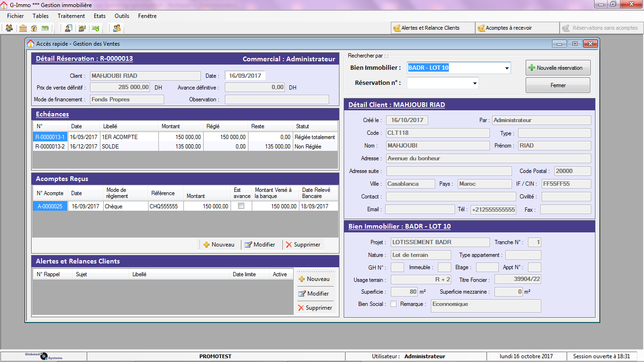The height and width of the screenshot is (362, 644).
Task: Click the Projet field LOTISSEMENT BADR
Action: 440,242
